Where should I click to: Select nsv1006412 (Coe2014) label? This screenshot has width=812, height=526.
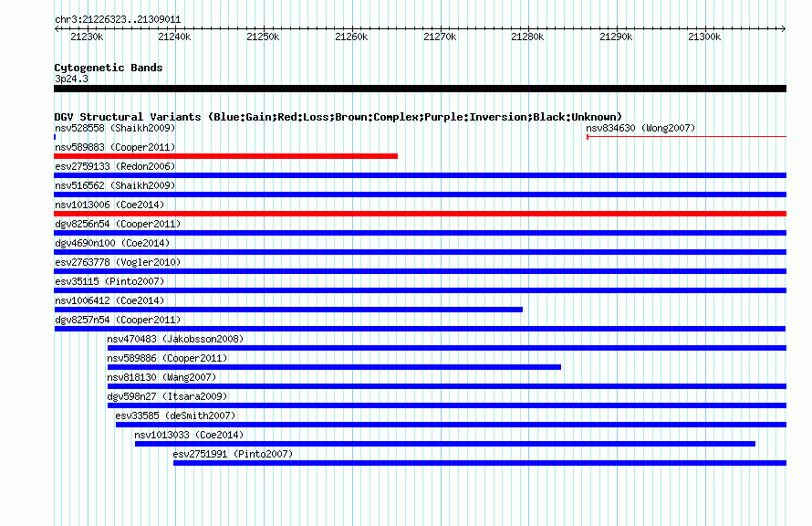[109, 300]
